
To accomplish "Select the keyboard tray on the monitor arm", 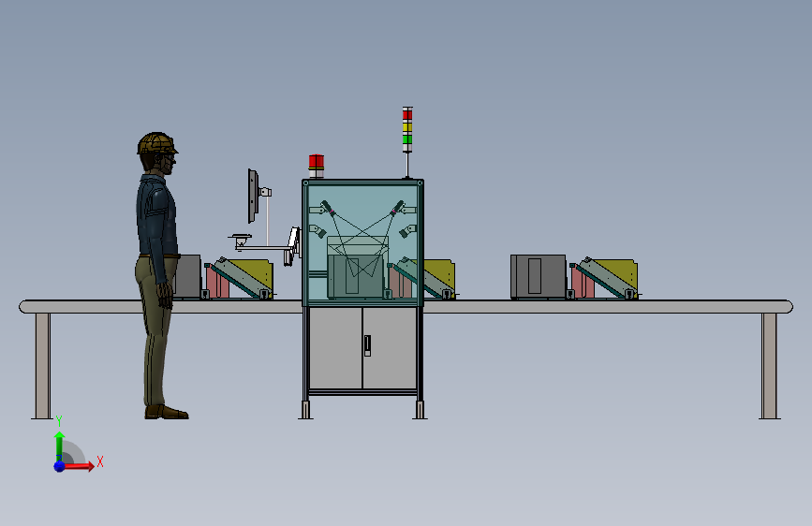I will [241, 238].
